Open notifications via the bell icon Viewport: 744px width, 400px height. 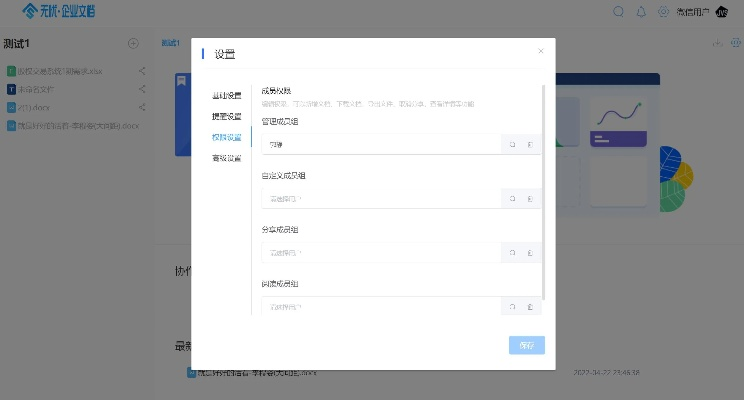(641, 12)
